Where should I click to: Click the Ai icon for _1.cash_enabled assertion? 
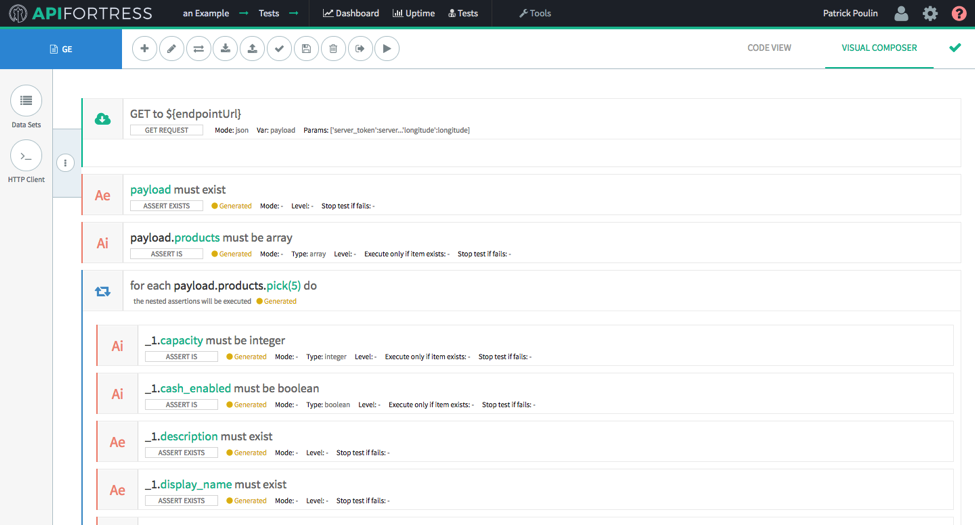click(118, 394)
